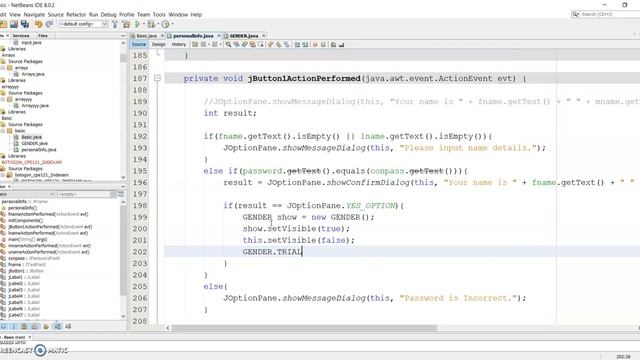Viewport: 640px width, 360px height.
Task: Collapse the basic package node
Action: pos(3,131)
